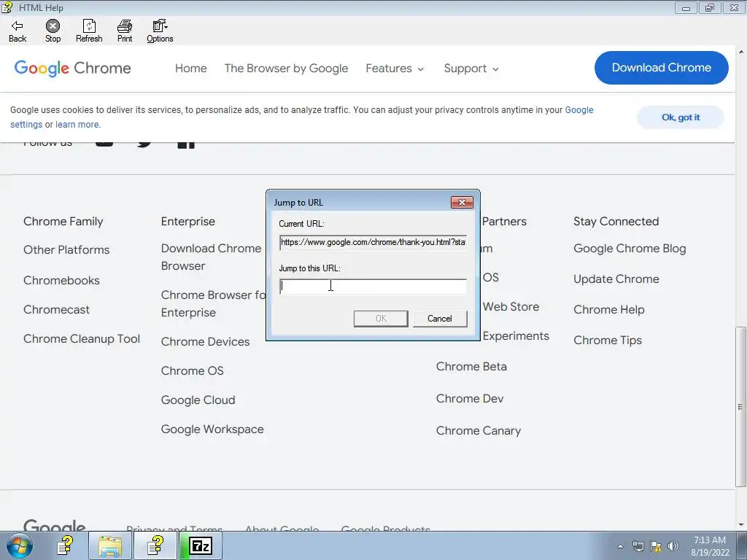Click the scrollbar up arrow

(741, 51)
